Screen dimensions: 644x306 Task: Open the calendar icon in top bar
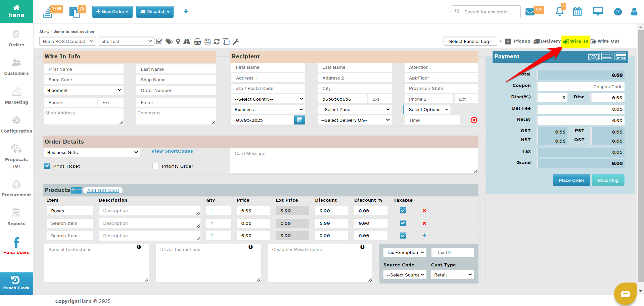pyautogui.click(x=578, y=12)
